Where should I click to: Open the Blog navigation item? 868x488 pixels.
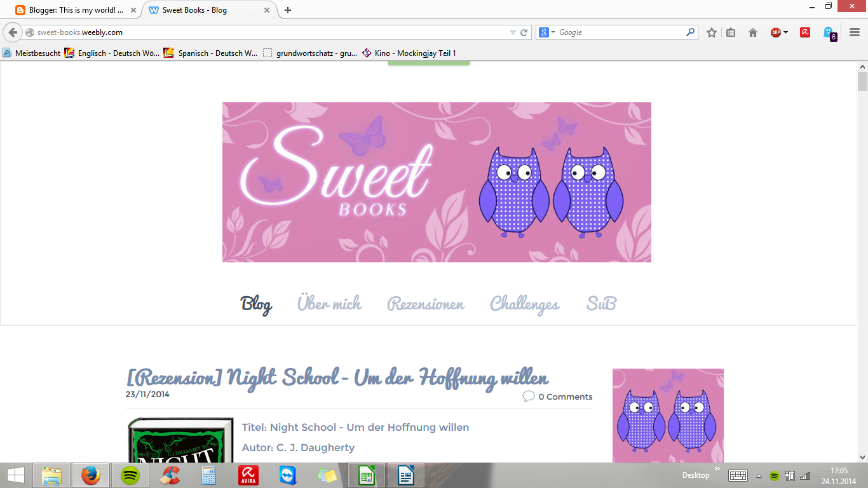click(x=256, y=304)
